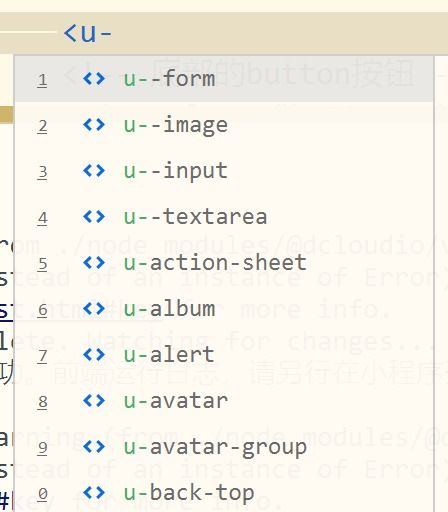Pick u-album from the suggestion list
This screenshot has height=512, width=448.
[224, 309]
